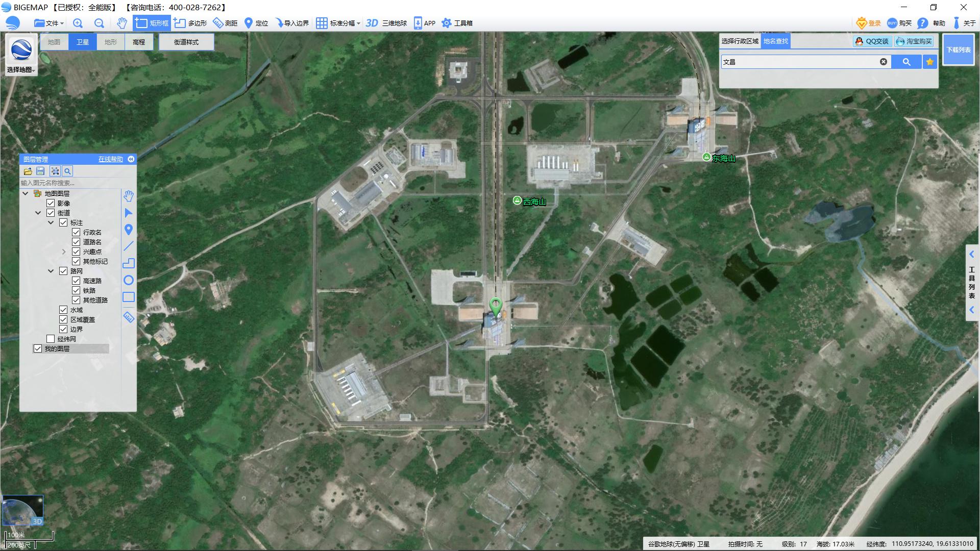Screen dimensions: 980x551
Task: Click the zoom in magnifier icon
Action: click(78, 23)
